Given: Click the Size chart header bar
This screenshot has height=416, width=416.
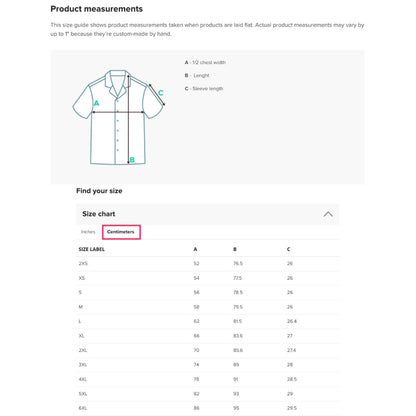Looking at the screenshot, I should coord(207,214).
